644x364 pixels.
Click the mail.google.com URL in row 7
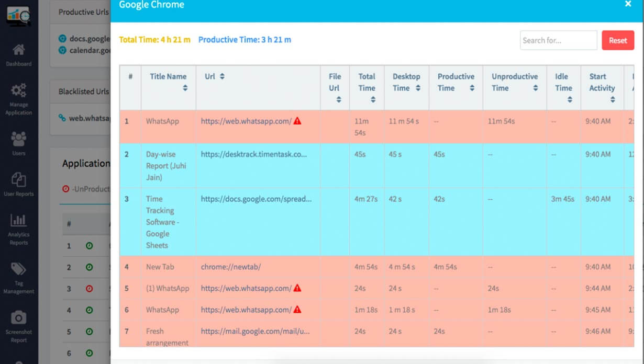tap(255, 331)
